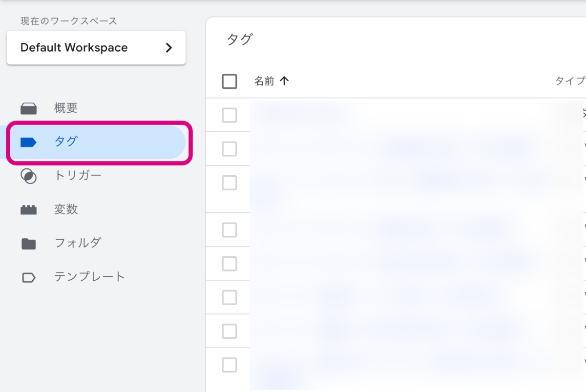The width and height of the screenshot is (586, 392).
Task: Check the first tag row checkbox
Action: coord(230,115)
